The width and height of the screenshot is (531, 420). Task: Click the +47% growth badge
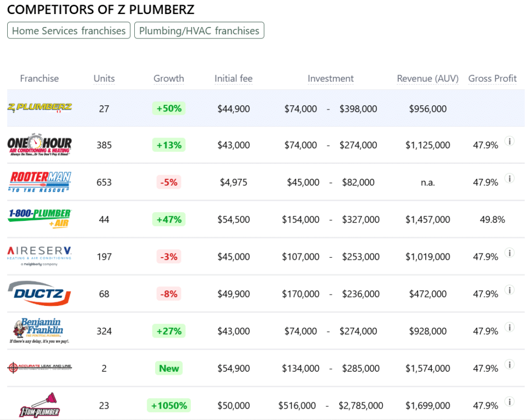click(169, 219)
